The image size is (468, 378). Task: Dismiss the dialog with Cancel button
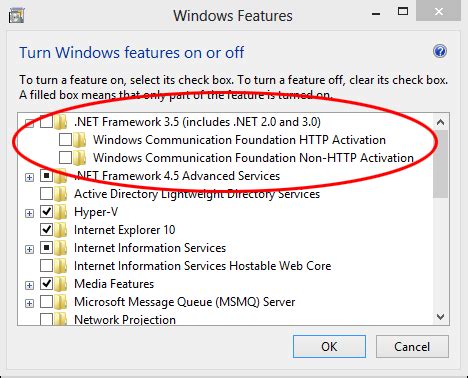pyautogui.click(x=412, y=347)
